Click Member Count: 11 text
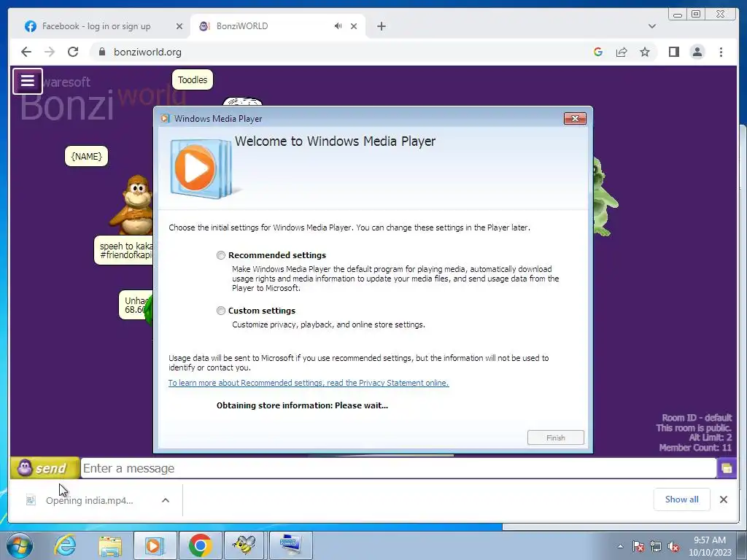 point(695,448)
